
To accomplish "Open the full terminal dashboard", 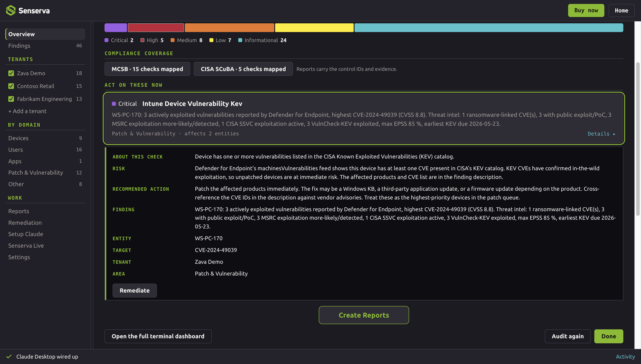I will 158,336.
